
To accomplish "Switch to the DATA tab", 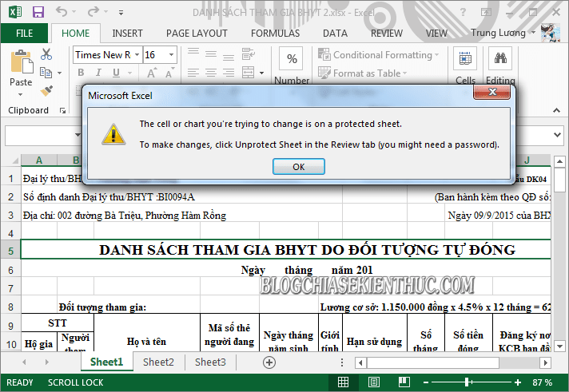I will coord(335,34).
